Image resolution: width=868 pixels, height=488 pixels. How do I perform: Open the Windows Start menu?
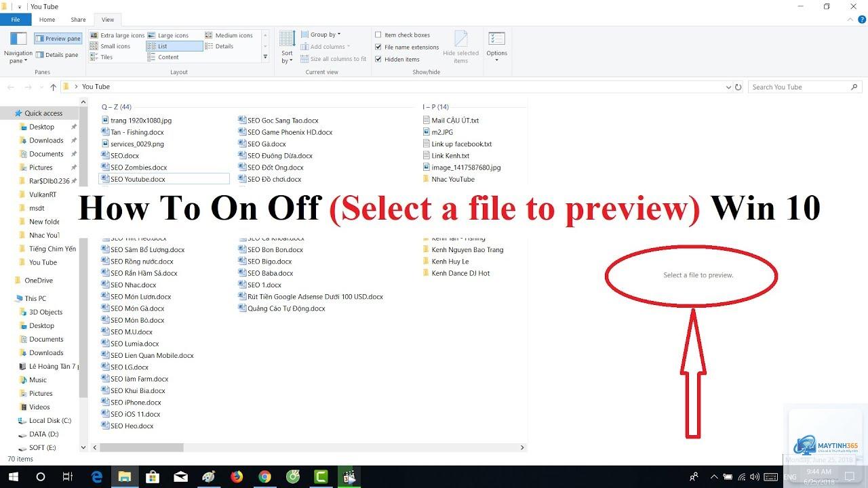click(12, 477)
